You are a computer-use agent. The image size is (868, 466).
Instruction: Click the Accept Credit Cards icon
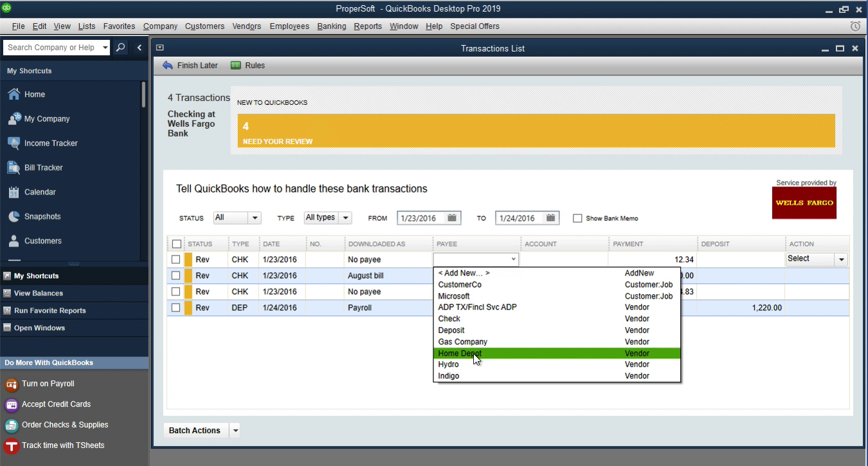11,405
